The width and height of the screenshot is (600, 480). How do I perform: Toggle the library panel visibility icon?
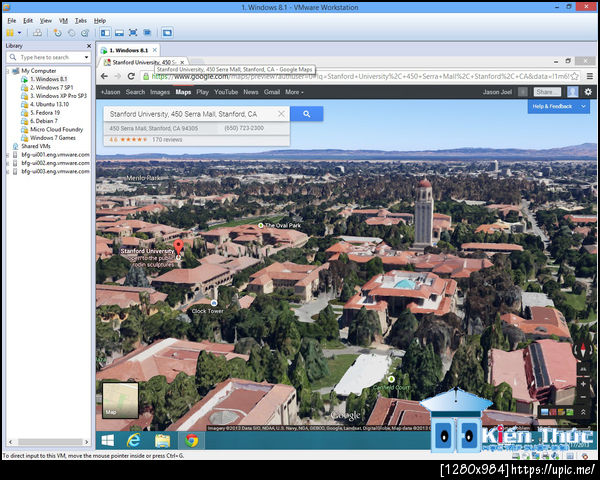105,33
